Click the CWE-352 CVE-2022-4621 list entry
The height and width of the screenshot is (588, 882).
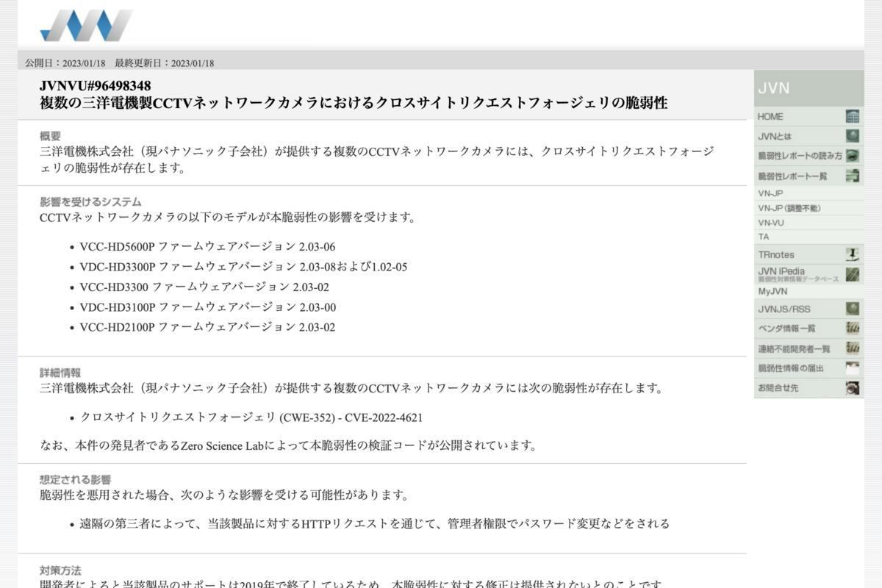coord(251,418)
